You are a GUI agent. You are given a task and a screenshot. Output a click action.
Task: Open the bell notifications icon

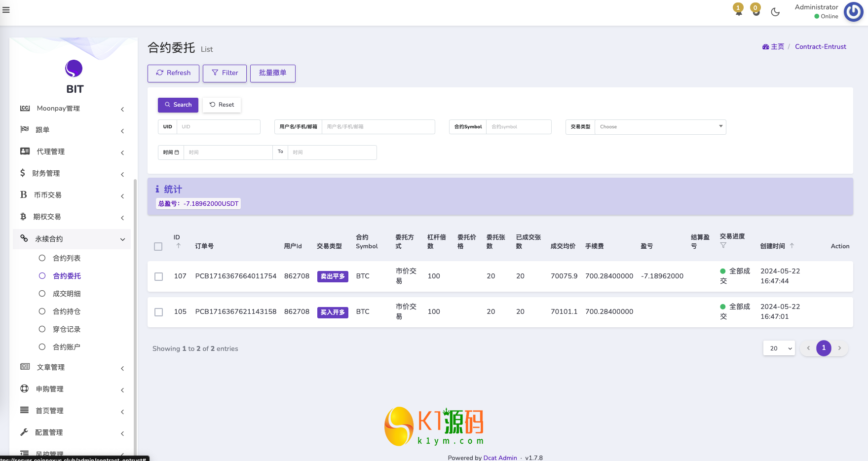[x=738, y=11]
